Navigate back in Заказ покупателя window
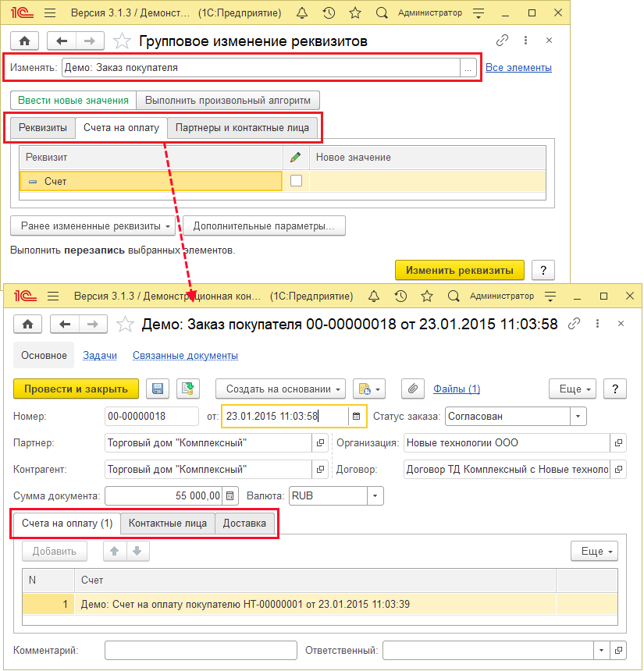Viewport: 644px width, 671px height. [x=65, y=324]
